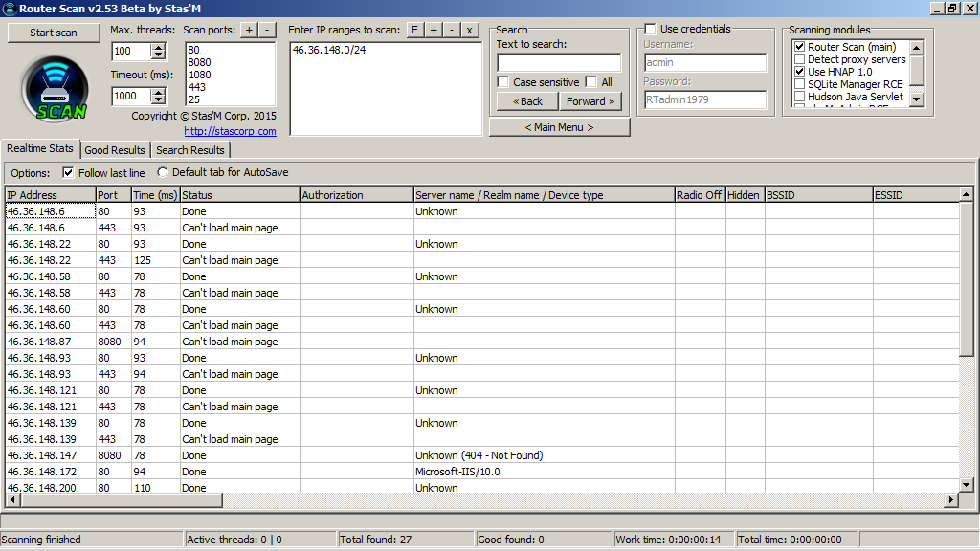Toggle the Case sensitive search option

503,82
